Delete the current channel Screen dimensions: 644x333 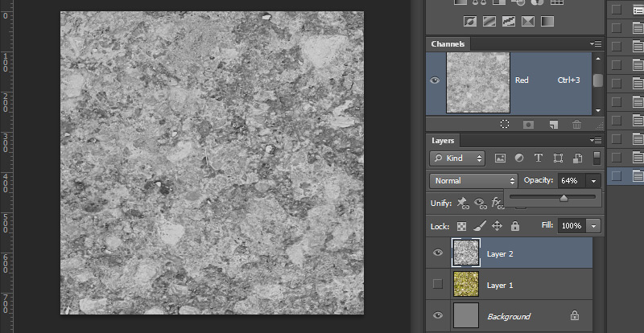pos(577,124)
